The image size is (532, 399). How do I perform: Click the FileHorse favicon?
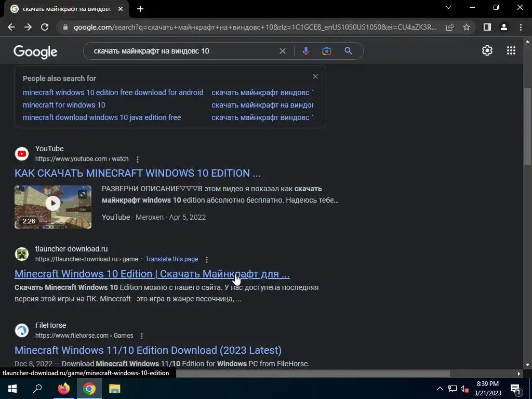(22, 330)
